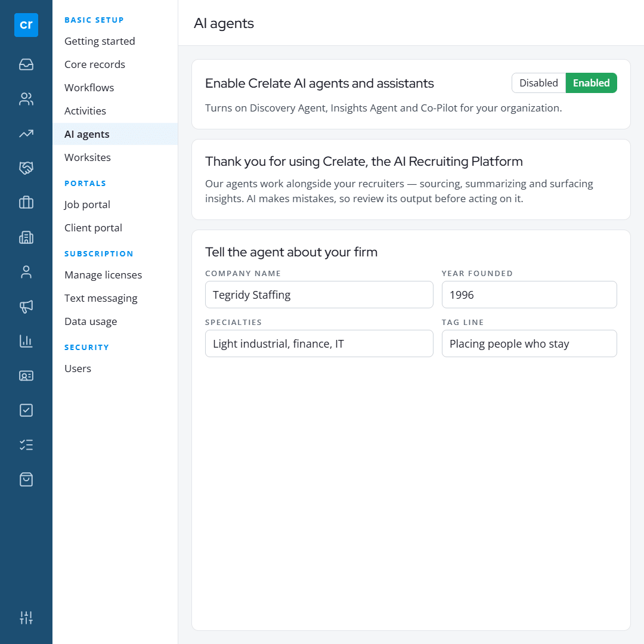Open the contacts people icon
The height and width of the screenshot is (644, 644).
click(x=26, y=99)
